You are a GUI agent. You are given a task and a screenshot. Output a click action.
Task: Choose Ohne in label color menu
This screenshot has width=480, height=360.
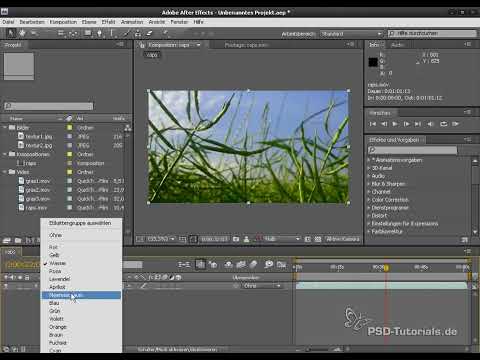pos(81,235)
